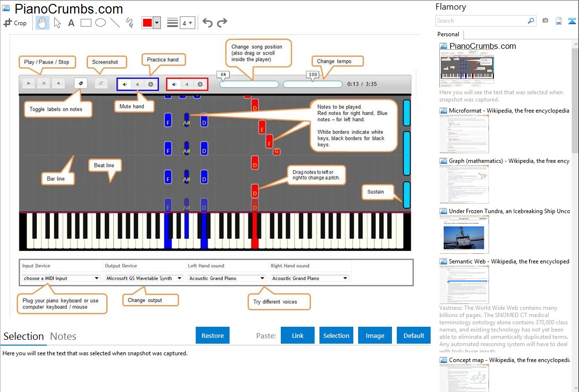Click the player's Play button
The image size is (579, 392).
(29, 84)
